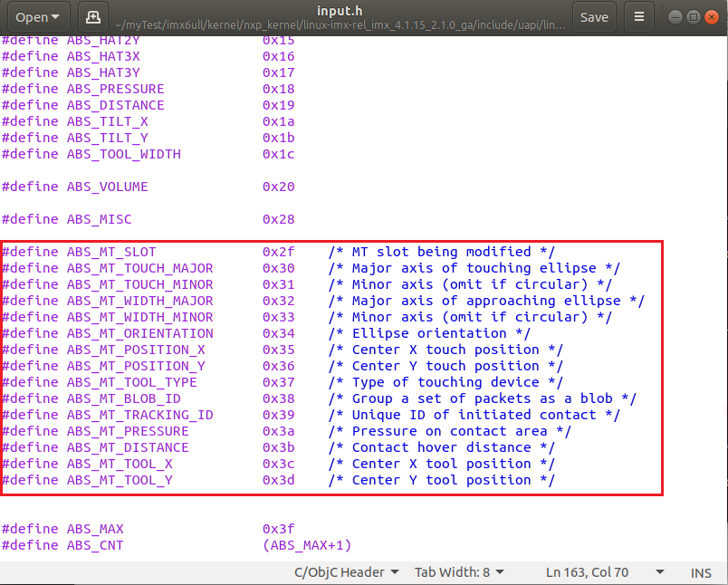Click comment 'Center X touch position'
Viewport: 728px width, 585px height.
pos(445,350)
